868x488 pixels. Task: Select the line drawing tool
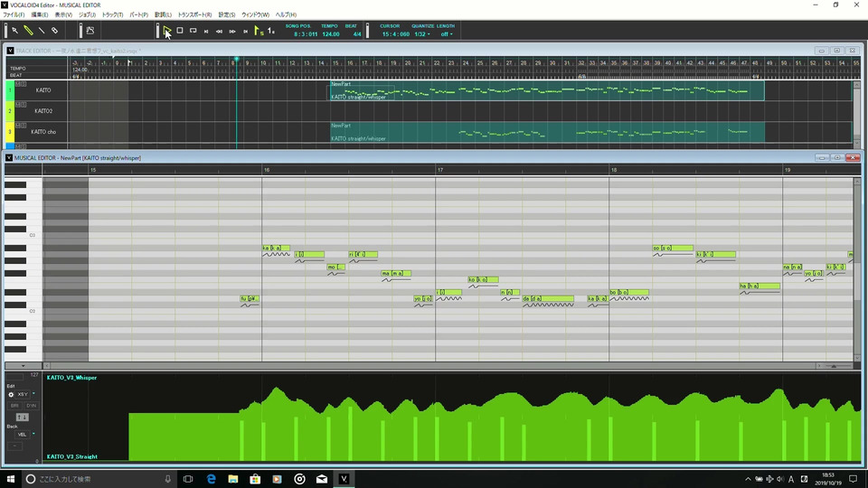[x=42, y=31]
